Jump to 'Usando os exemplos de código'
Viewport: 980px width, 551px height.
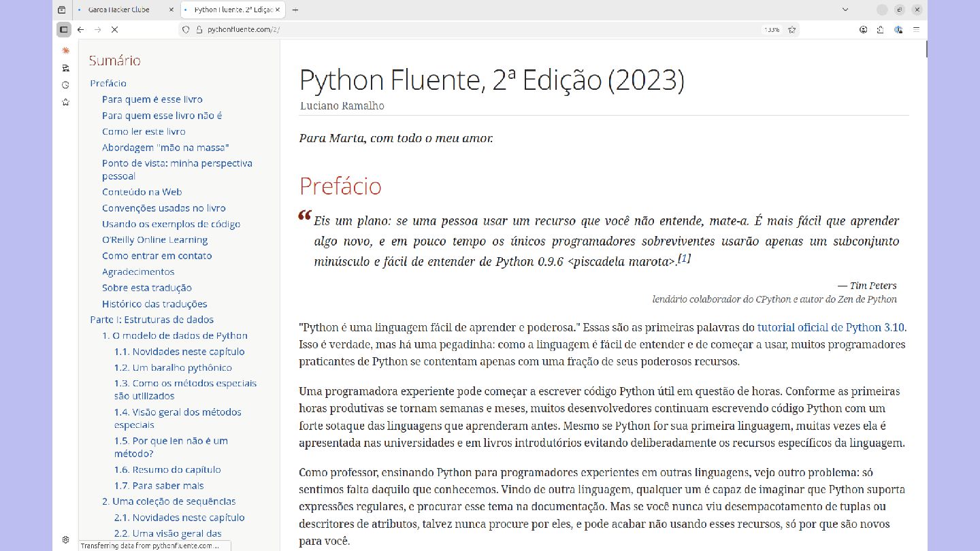[171, 224]
